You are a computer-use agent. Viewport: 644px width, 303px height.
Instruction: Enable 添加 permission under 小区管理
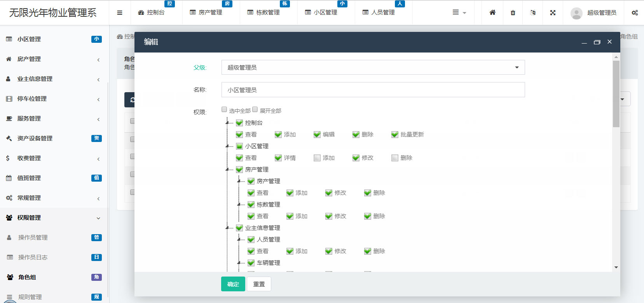point(317,158)
